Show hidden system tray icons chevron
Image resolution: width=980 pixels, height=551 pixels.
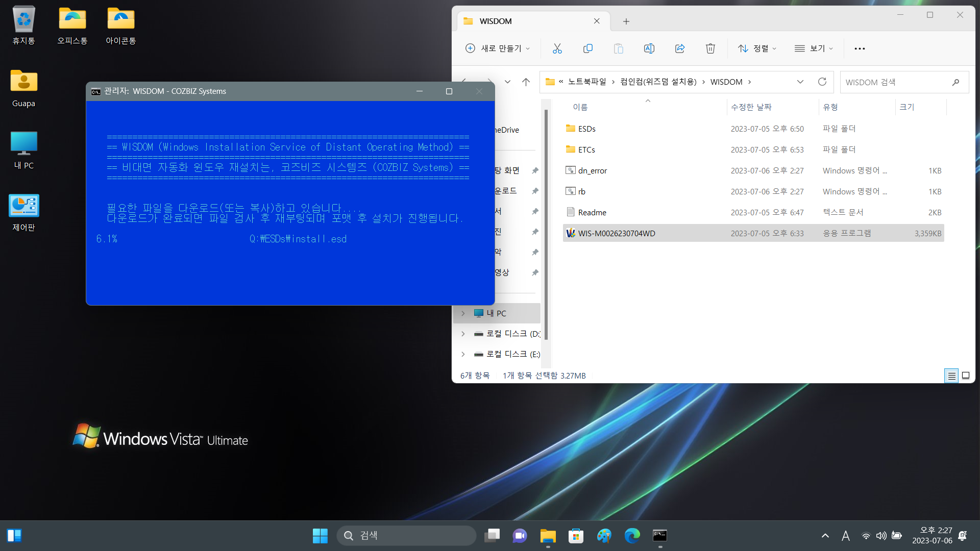[825, 535]
